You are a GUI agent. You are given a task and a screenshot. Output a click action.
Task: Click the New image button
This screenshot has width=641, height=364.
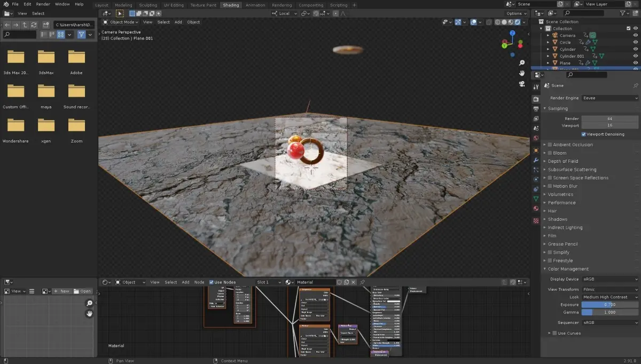point(61,291)
